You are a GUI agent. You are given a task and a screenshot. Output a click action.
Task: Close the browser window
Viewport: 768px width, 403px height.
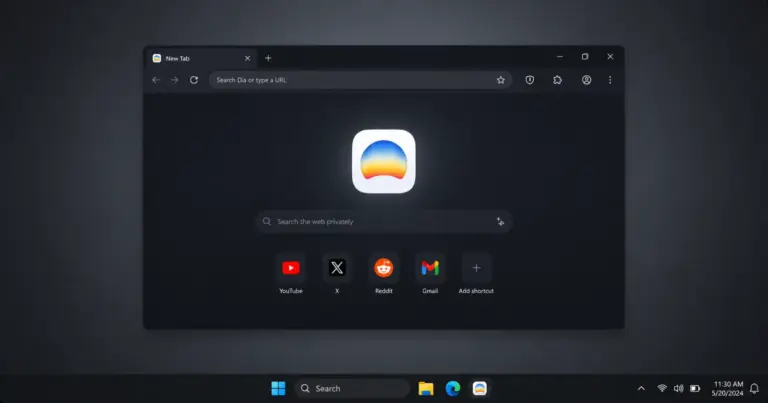pyautogui.click(x=610, y=57)
